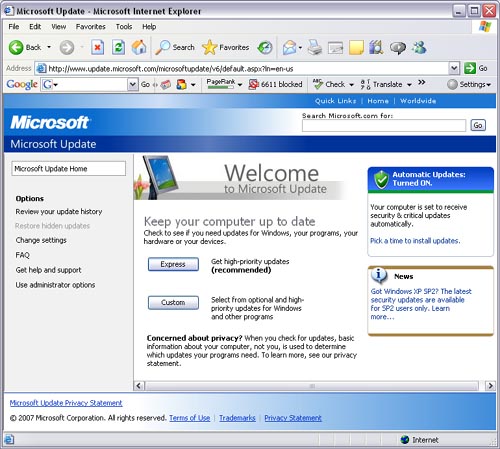Screen dimensions: 500x449
Task: Click the green Back arrow icon
Action: pyautogui.click(x=16, y=48)
